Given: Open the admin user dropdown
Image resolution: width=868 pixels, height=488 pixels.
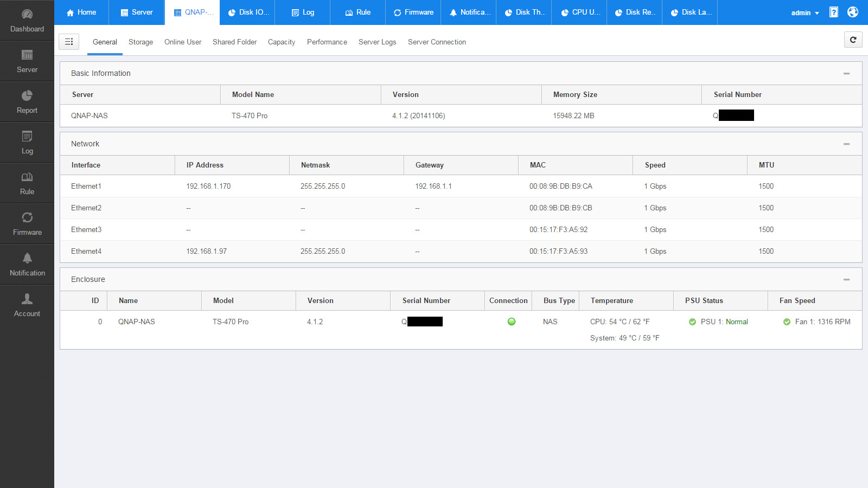Looking at the screenshot, I should pos(805,12).
